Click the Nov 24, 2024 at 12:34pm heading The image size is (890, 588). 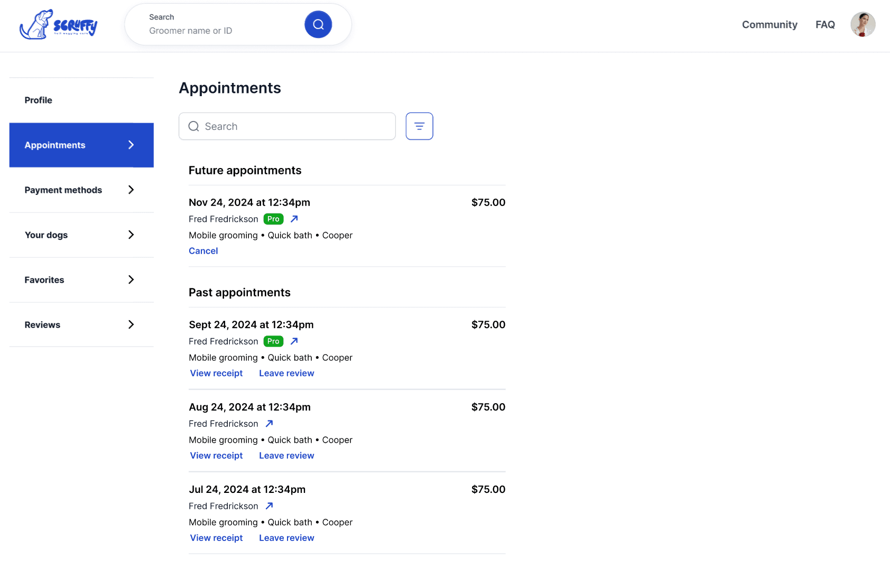[249, 202]
